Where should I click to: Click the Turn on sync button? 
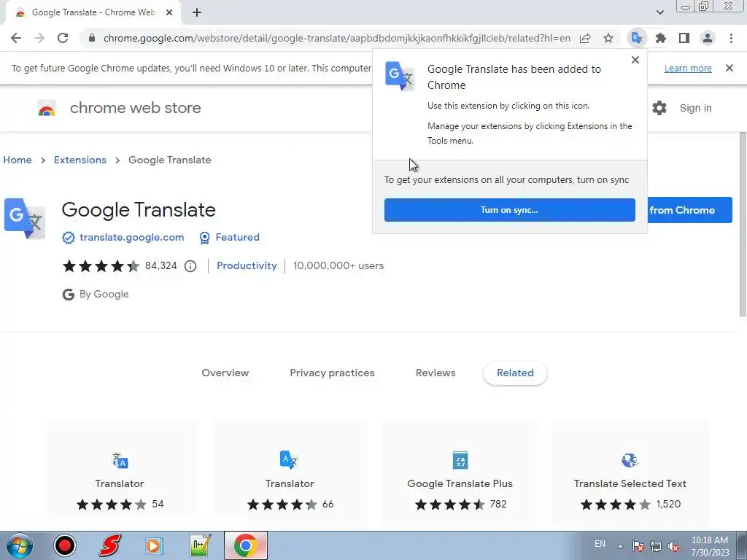tap(510, 210)
